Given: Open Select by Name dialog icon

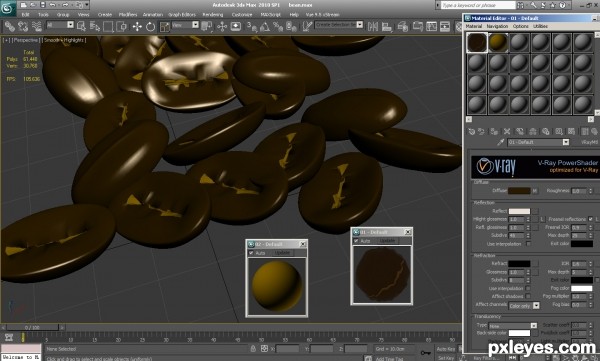Looking at the screenshot, I should (x=95, y=26).
